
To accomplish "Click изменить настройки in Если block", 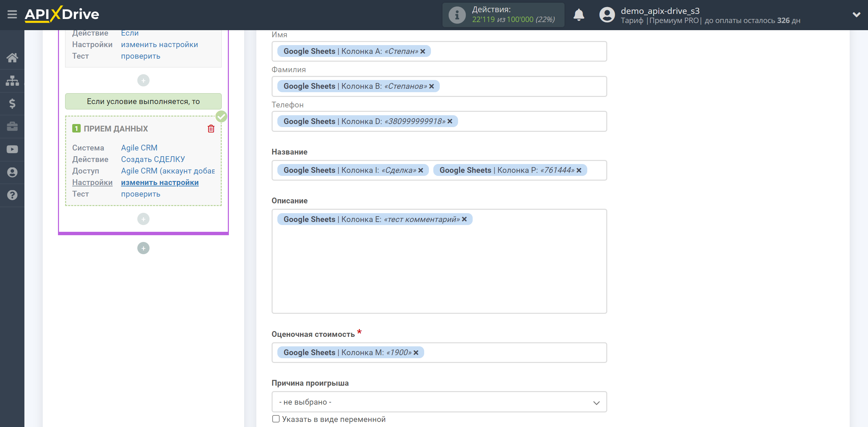I will click(x=159, y=44).
